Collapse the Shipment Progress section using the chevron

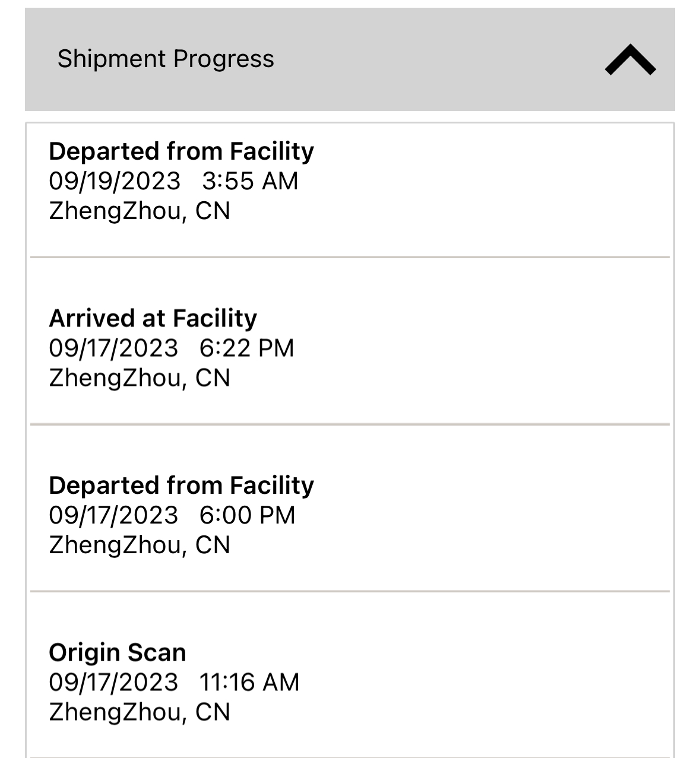pyautogui.click(x=630, y=60)
